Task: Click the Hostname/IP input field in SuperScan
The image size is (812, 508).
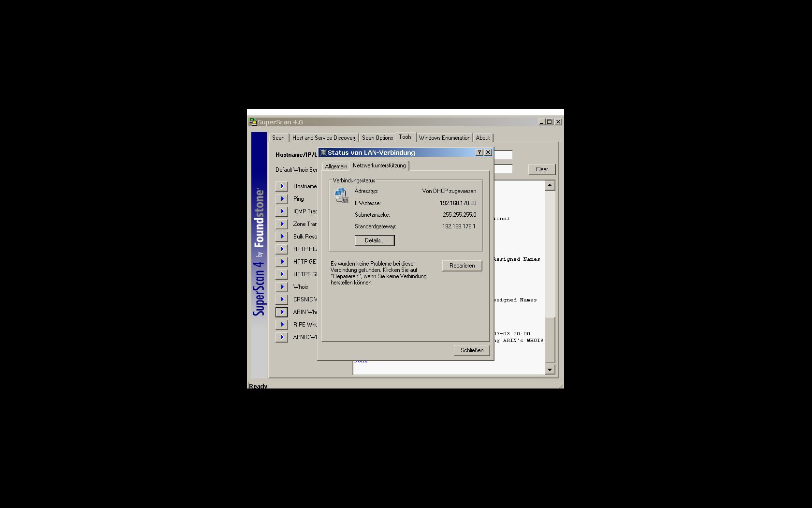Action: (x=503, y=155)
